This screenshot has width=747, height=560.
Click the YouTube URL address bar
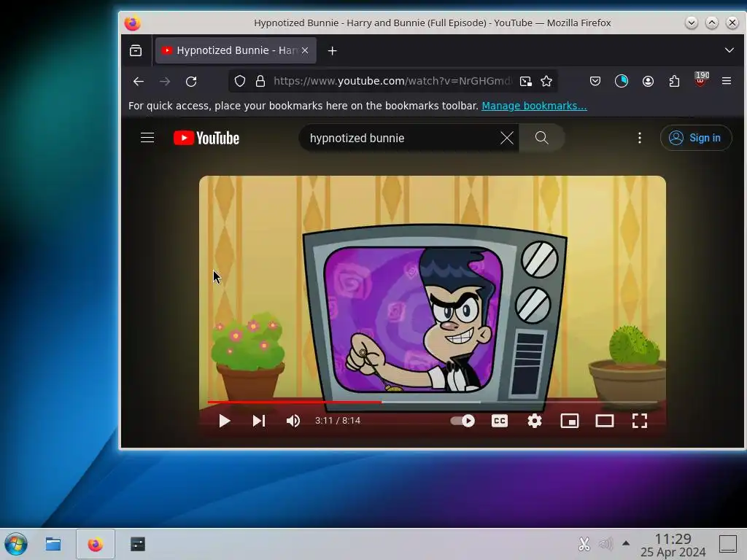point(393,82)
